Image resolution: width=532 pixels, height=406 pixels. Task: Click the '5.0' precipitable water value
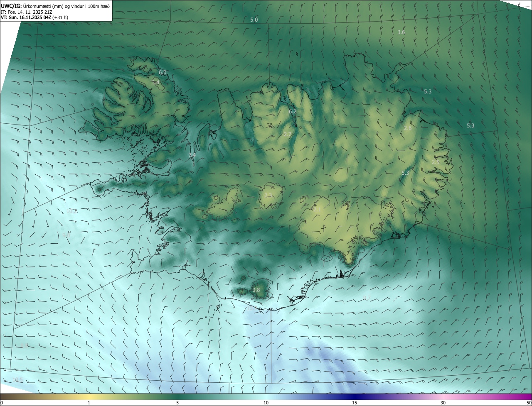254,20
